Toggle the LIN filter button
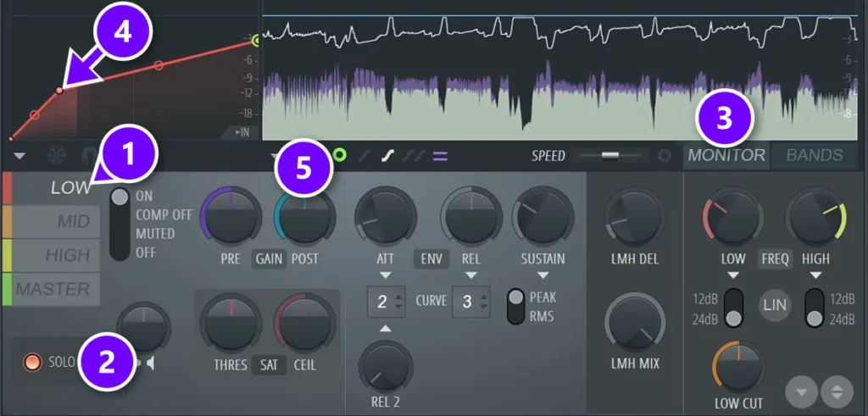 [774, 305]
